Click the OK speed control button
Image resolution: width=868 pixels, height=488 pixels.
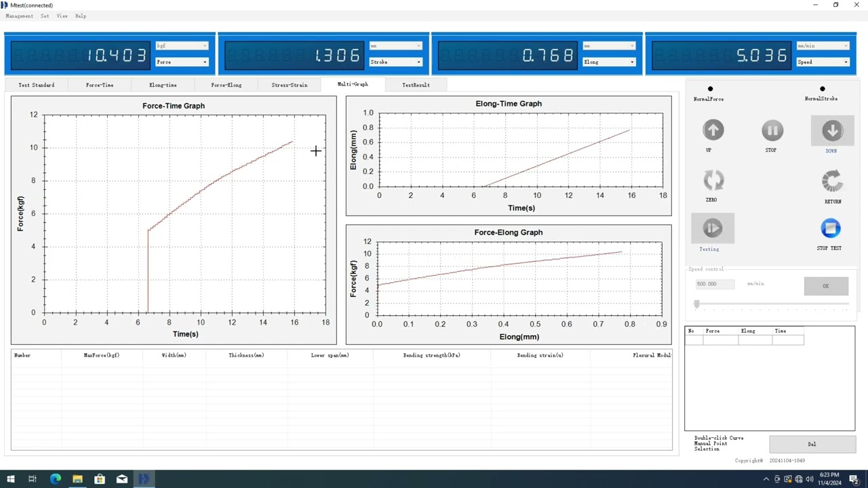tap(826, 286)
